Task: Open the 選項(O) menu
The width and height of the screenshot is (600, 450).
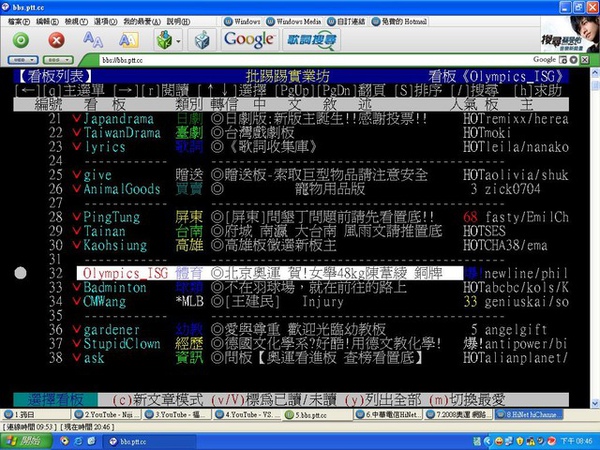Action: (105, 21)
